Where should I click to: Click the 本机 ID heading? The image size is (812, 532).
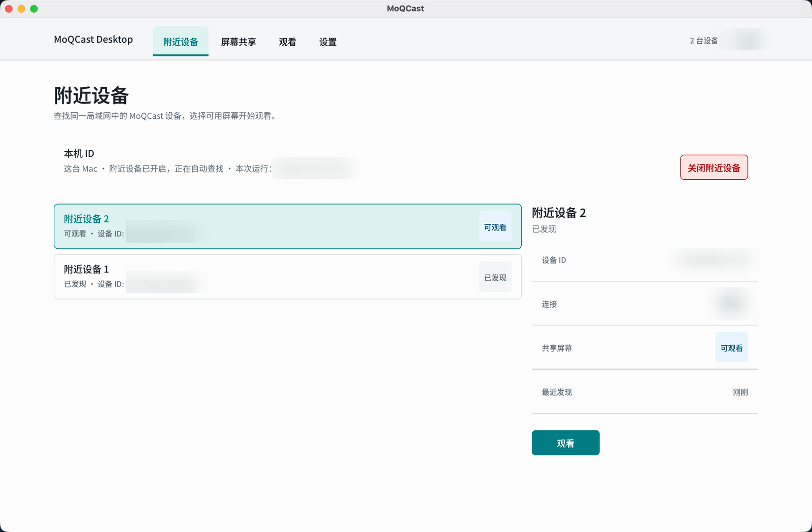[79, 153]
